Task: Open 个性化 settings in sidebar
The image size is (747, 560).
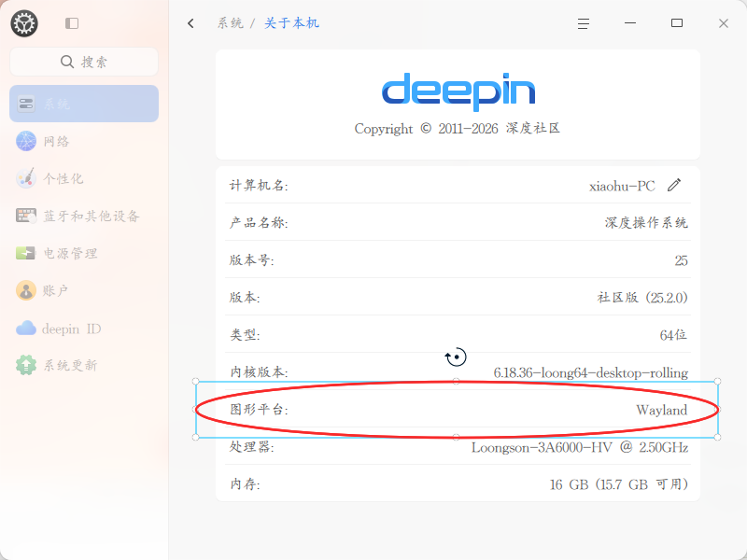Action: pos(84,178)
